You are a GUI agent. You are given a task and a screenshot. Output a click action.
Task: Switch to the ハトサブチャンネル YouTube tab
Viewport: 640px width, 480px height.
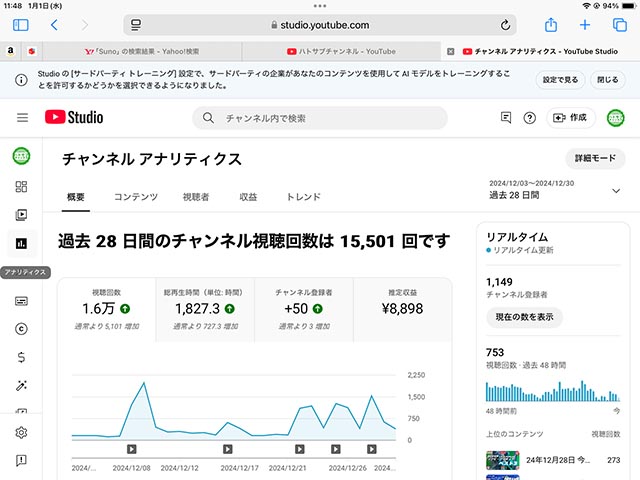(x=341, y=51)
